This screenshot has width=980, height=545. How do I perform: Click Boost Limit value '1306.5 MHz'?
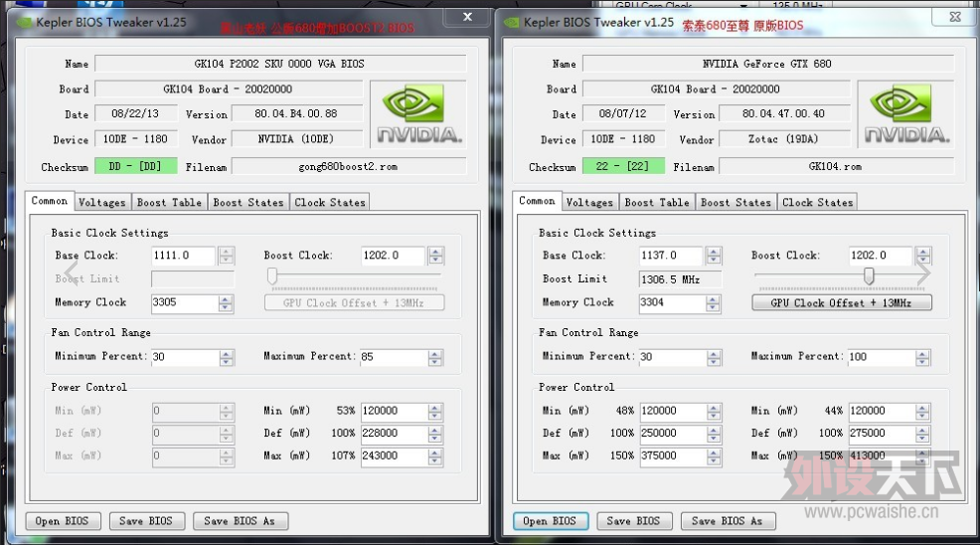pos(680,279)
